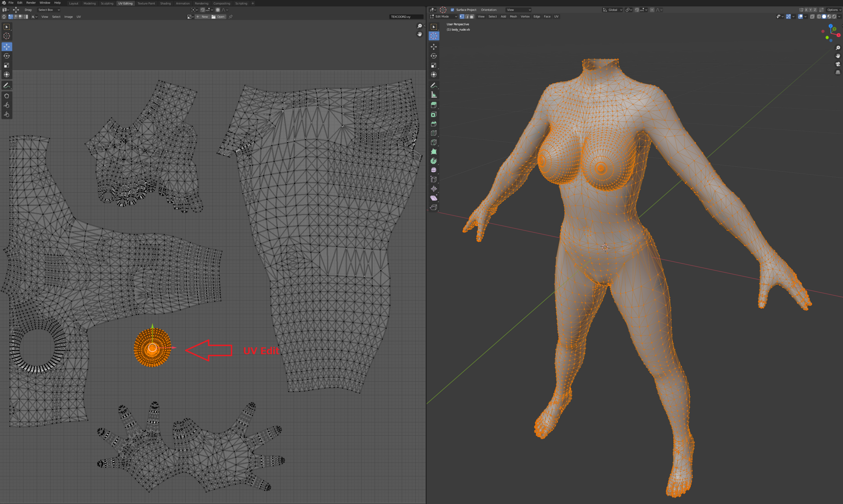The height and width of the screenshot is (504, 843).
Task: Switch to the Sculpting workspace tab
Action: click(107, 3)
